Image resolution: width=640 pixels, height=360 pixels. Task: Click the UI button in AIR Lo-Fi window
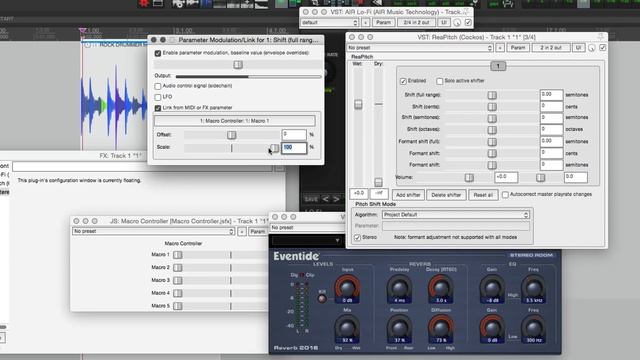(444, 23)
